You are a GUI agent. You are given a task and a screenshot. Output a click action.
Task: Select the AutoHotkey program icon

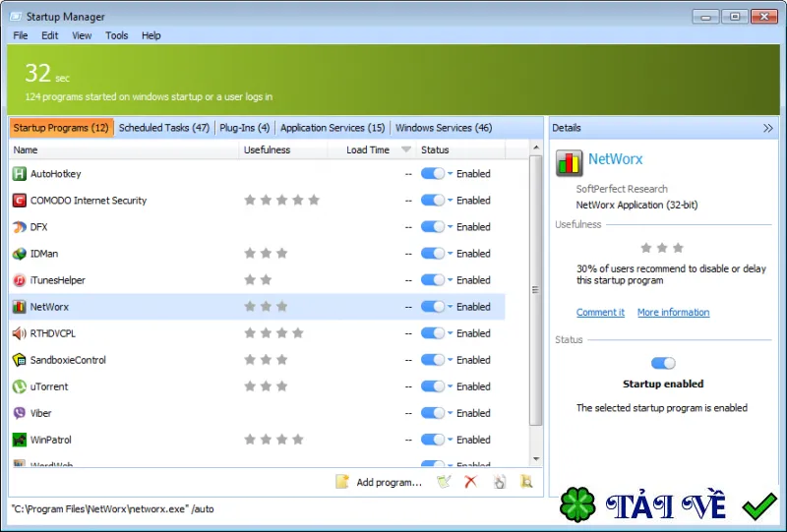(19, 174)
